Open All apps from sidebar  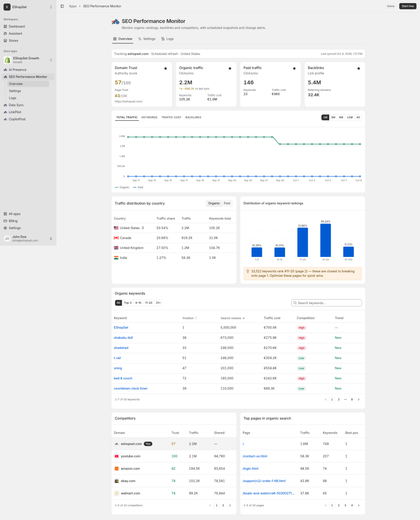(x=14, y=214)
